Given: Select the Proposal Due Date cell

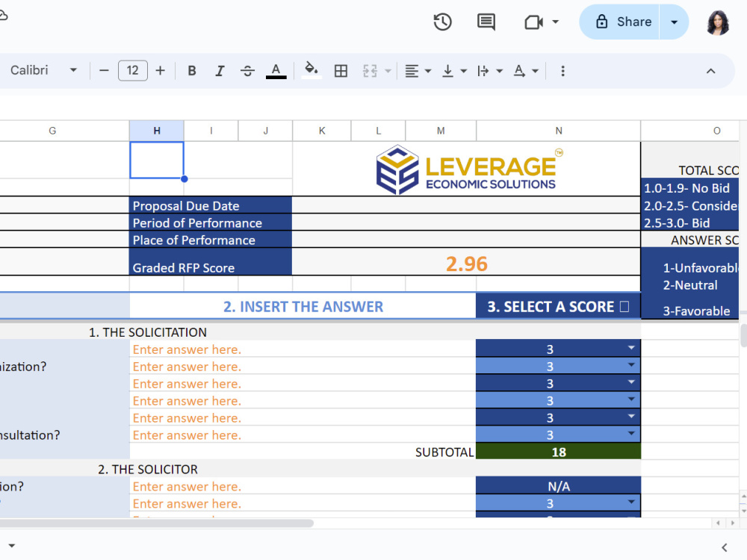Looking at the screenshot, I should click(x=211, y=206).
